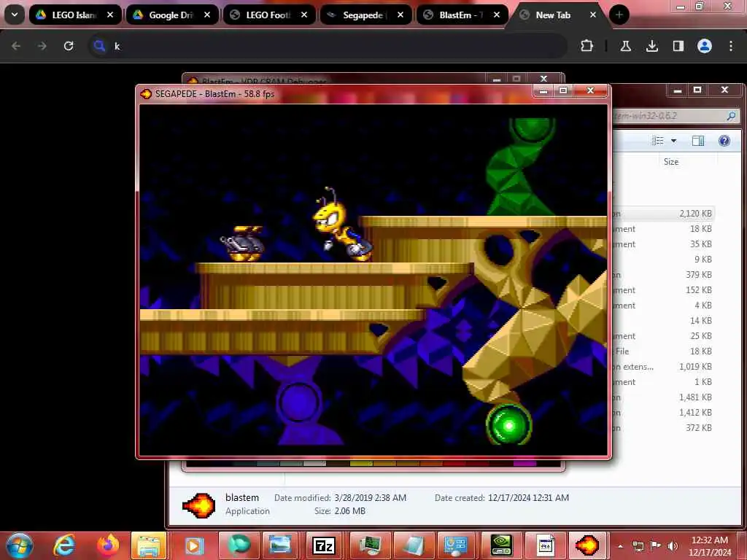The height and width of the screenshot is (560, 747).
Task: Go forward in Chrome
Action: pyautogui.click(x=42, y=46)
